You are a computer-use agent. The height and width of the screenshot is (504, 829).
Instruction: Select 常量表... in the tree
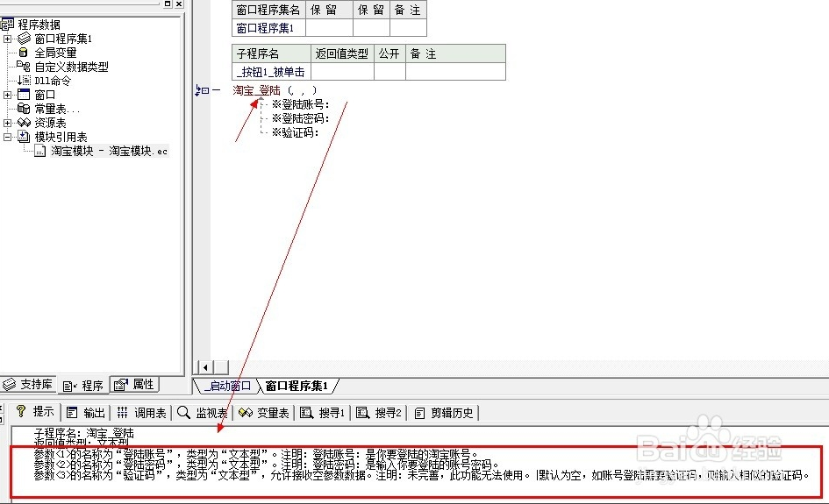pos(57,109)
